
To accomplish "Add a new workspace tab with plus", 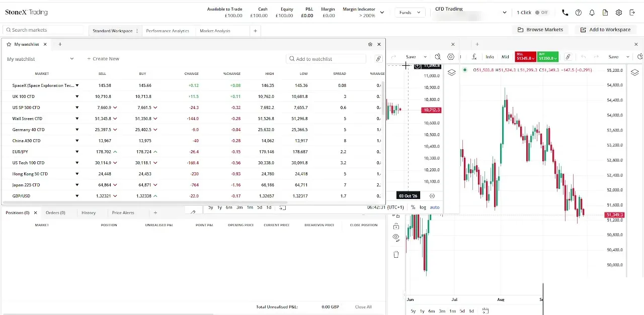I will point(255,31).
